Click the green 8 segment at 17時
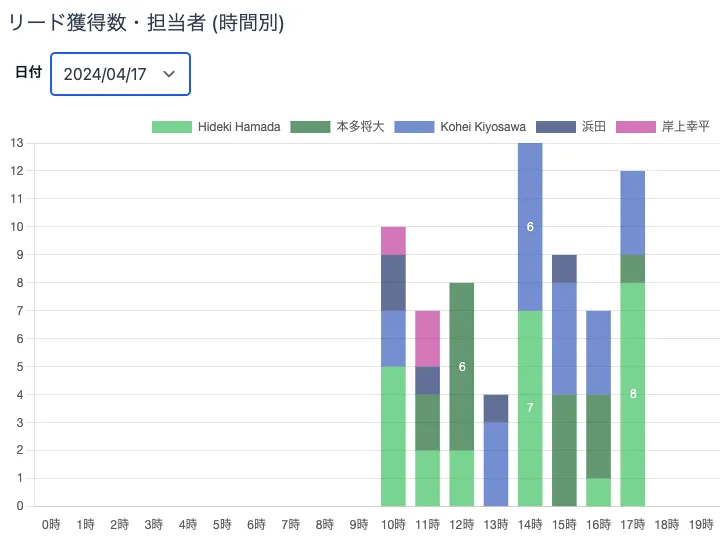The width and height of the screenshot is (720, 541). [x=632, y=394]
